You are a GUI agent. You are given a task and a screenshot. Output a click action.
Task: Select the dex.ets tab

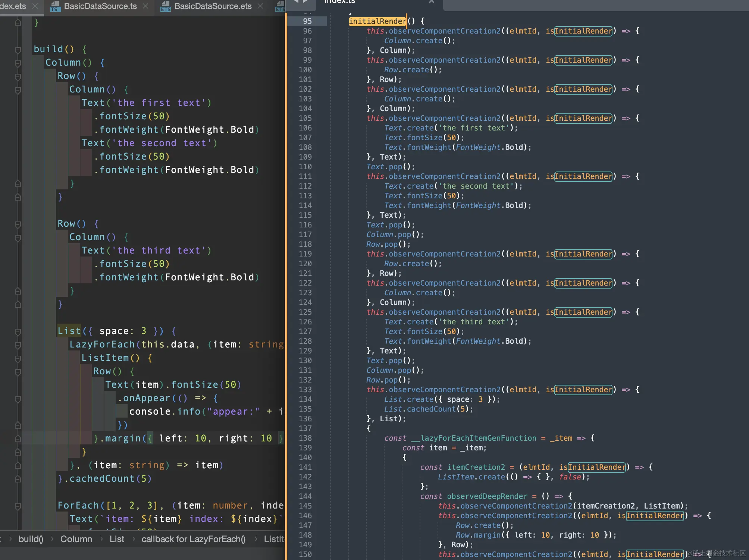point(13,6)
